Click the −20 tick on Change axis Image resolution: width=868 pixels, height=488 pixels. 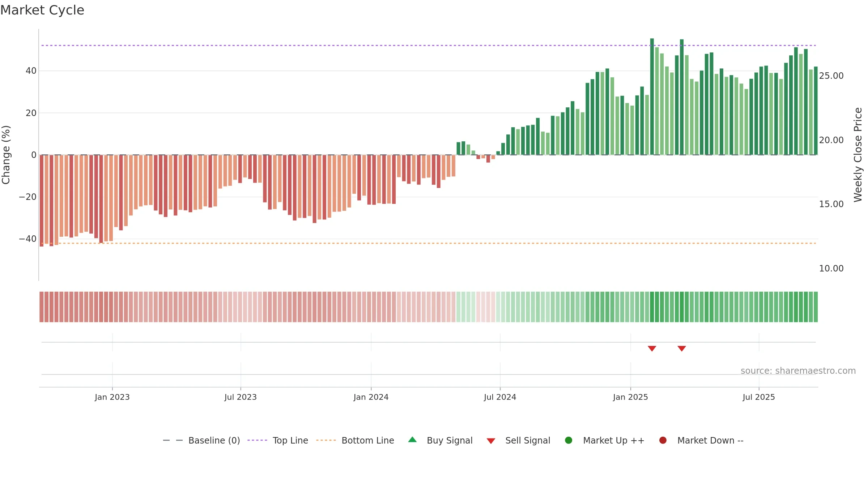[28, 197]
